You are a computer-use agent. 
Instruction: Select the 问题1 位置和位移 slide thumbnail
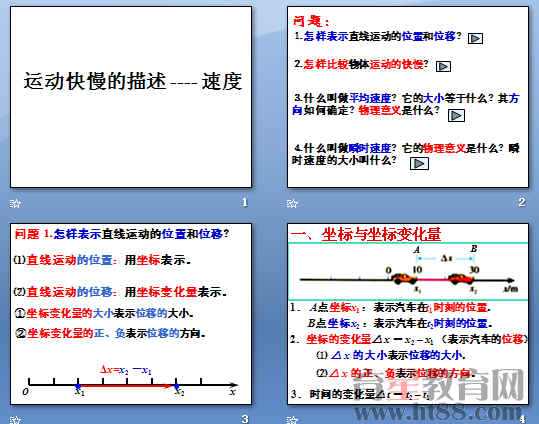pos(131,314)
